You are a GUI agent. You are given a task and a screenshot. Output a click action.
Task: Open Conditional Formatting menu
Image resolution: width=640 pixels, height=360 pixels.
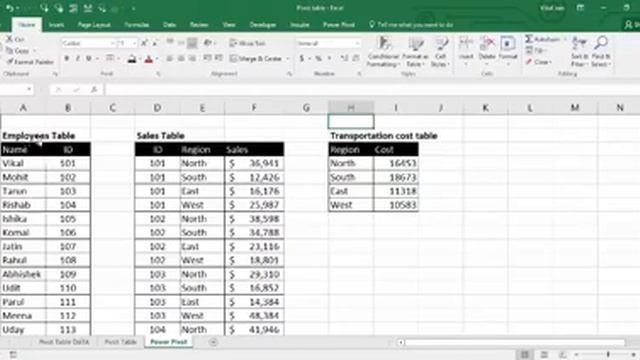click(x=383, y=51)
